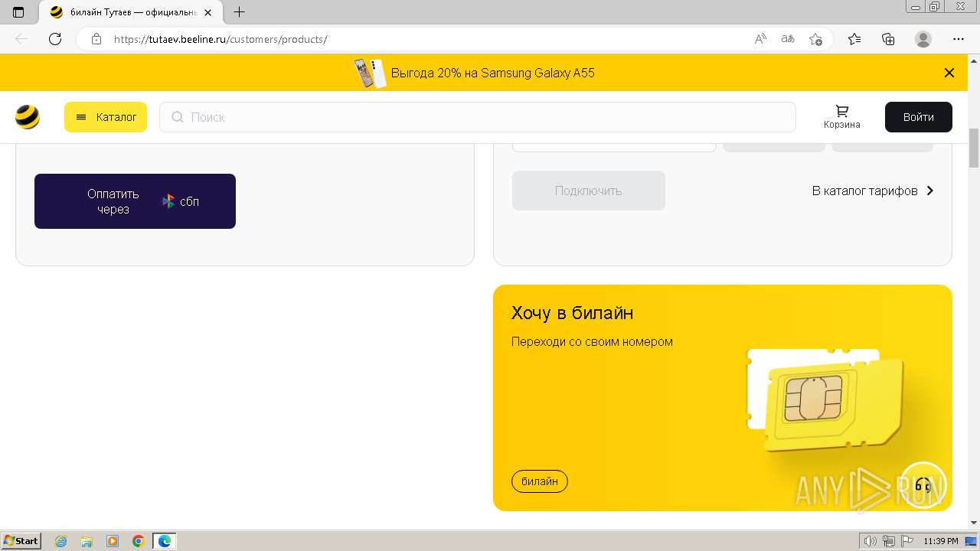
Task: Open the Корзина shopping cart
Action: coord(842,117)
